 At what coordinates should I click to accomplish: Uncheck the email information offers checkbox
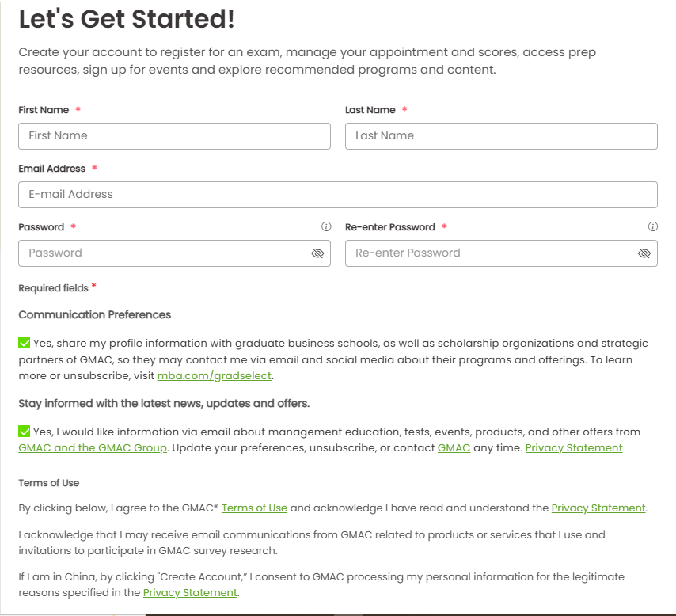(25, 432)
